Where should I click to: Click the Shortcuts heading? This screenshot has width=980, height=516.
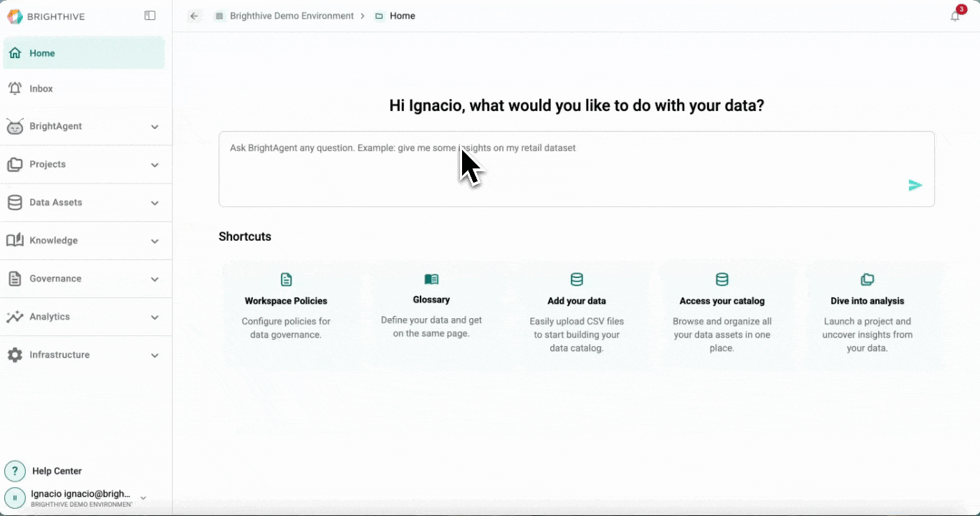[245, 236]
